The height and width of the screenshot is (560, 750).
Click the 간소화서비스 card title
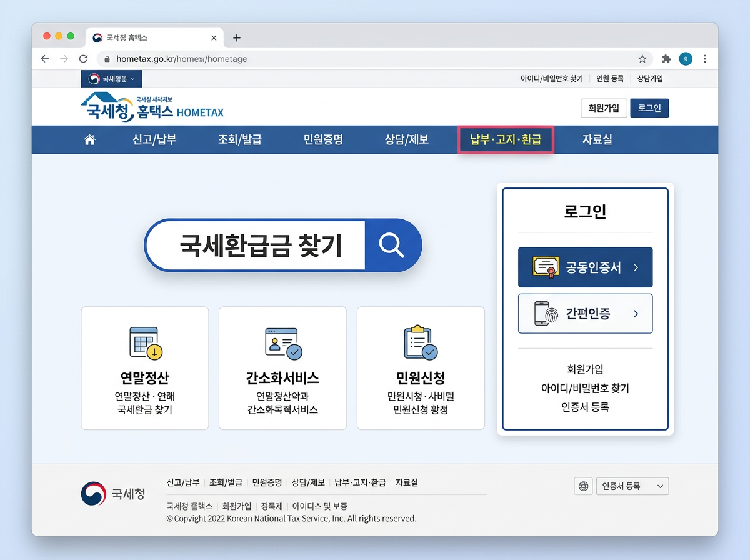(x=282, y=378)
